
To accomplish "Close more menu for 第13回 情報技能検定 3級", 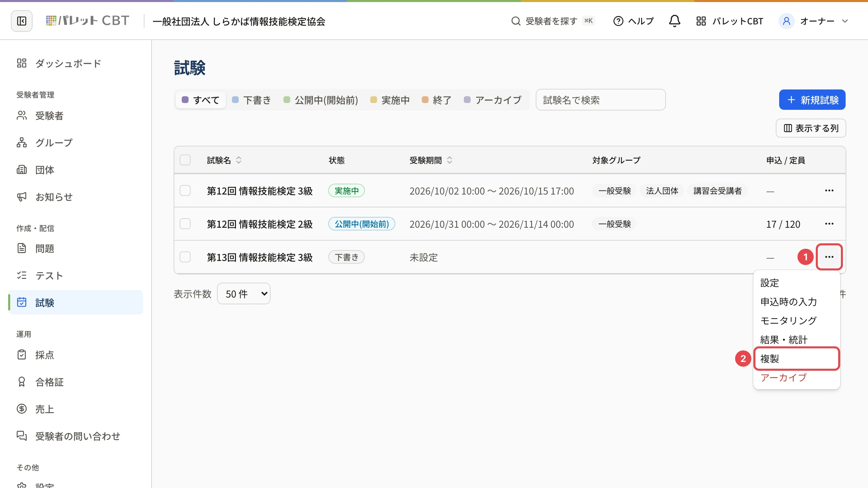I will [829, 257].
